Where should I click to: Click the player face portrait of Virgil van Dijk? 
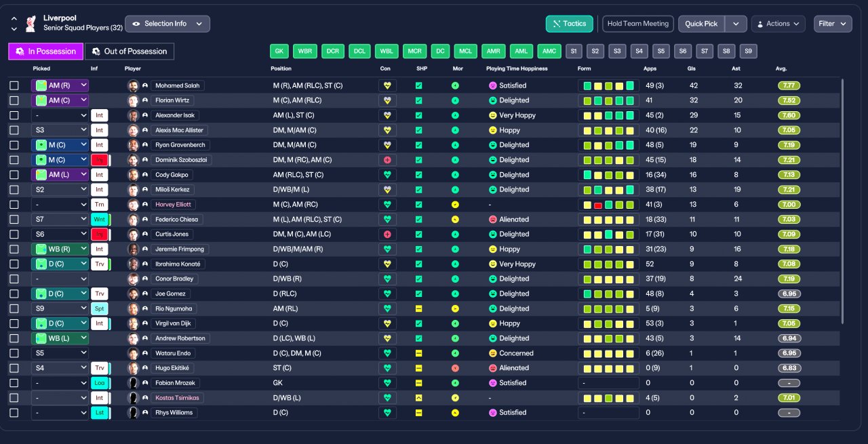pos(133,323)
